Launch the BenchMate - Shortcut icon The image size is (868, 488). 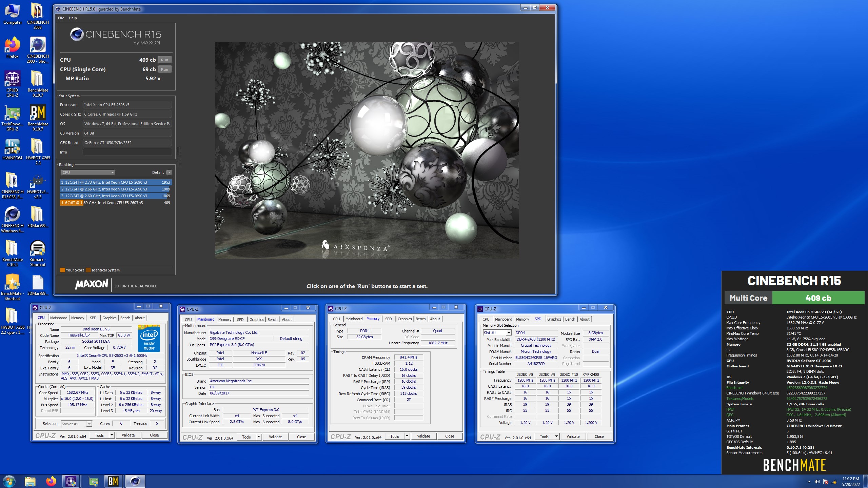13,287
